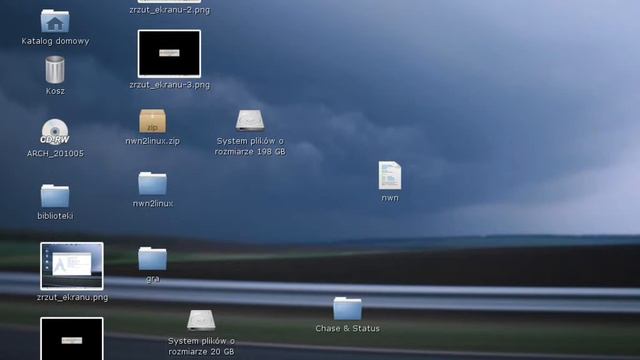Screen dimensions: 640x360
Task: Click the "nwn2linux.zip" file name
Action: tap(153, 141)
